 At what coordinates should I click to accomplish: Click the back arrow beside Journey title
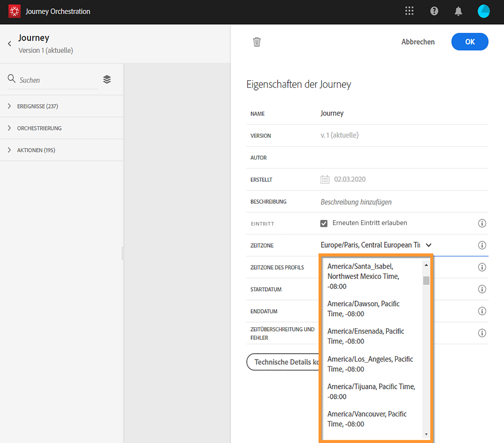(x=10, y=44)
